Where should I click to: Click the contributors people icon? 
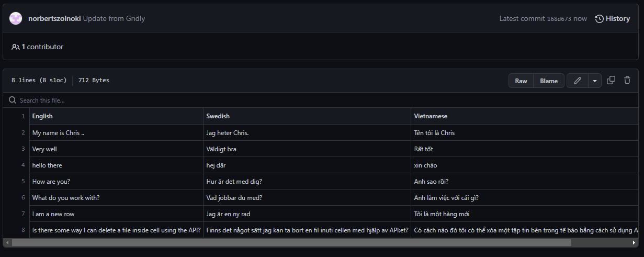(15, 47)
